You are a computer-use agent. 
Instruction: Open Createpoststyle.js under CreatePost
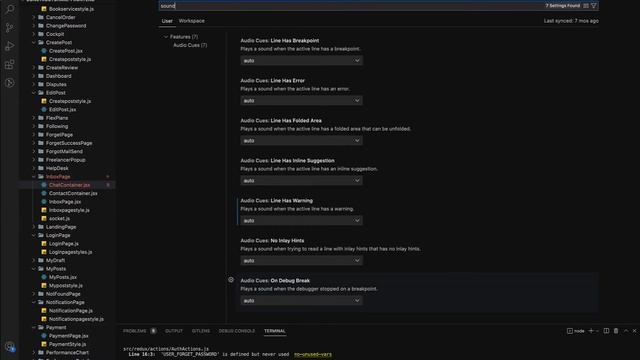click(70, 59)
